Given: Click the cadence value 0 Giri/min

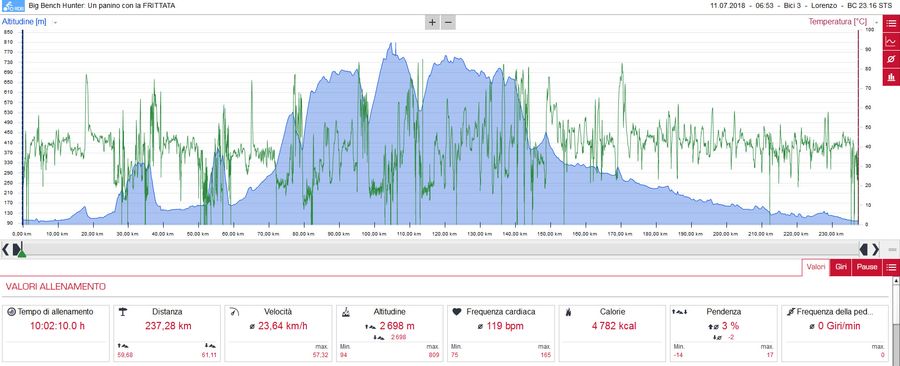Looking at the screenshot, I should click(x=839, y=326).
